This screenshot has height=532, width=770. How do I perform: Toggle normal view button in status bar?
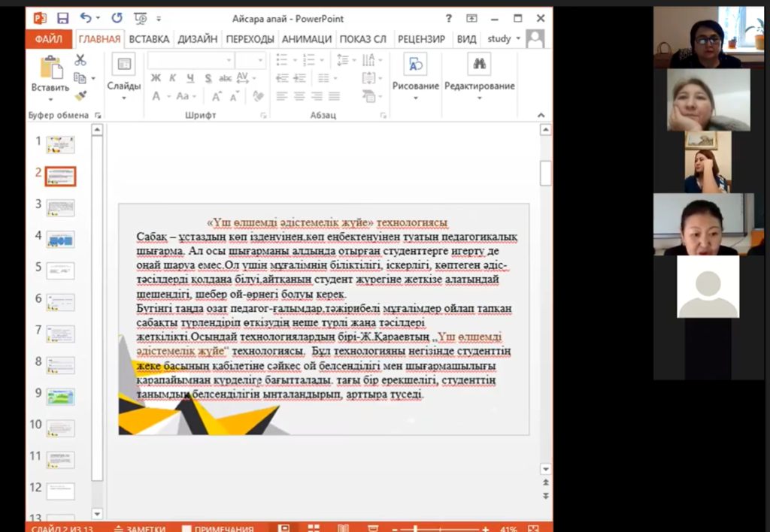284,528
